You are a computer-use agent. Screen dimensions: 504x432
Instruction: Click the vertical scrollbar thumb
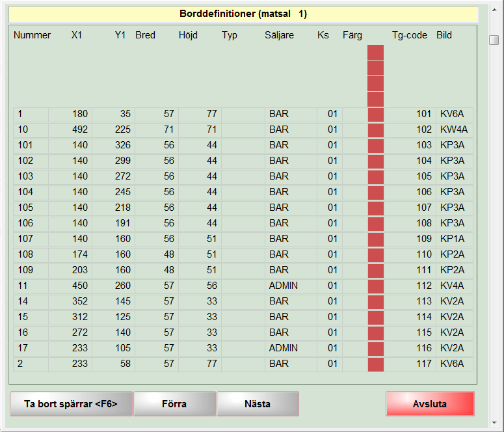494,40
